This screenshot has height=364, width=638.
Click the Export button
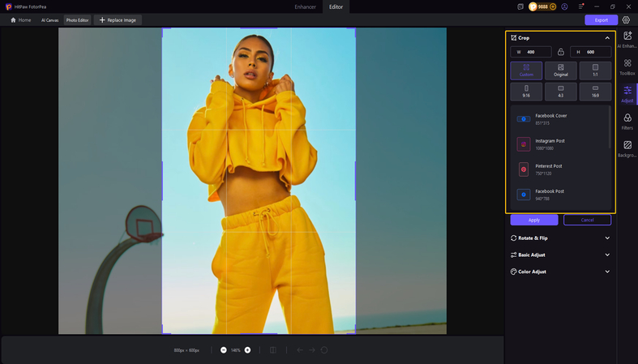tap(601, 20)
